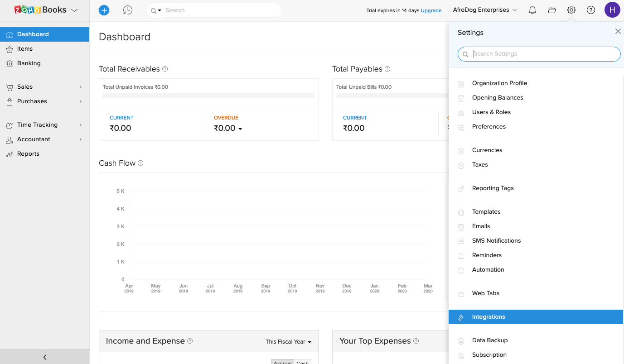This screenshot has height=364, width=624.
Task: Click Total Unpaid Invoices ₹0.00 text
Action: pyautogui.click(x=135, y=87)
